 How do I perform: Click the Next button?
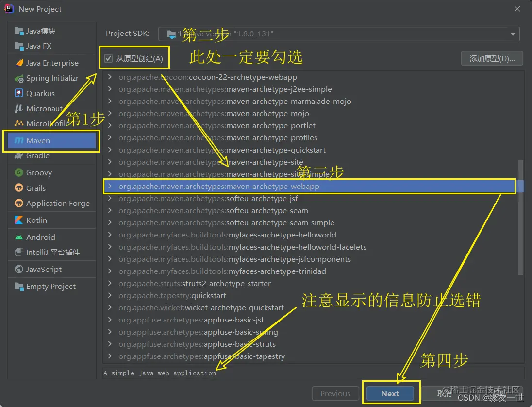[391, 393]
